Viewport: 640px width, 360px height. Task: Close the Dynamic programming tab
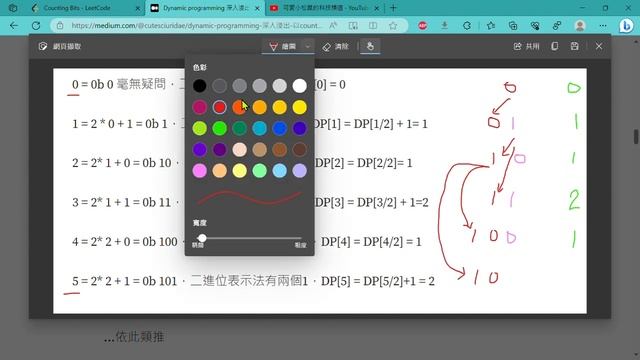(x=257, y=8)
